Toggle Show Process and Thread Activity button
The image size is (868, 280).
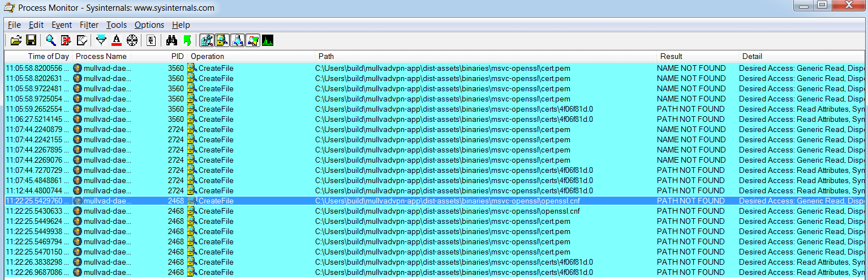coord(253,40)
